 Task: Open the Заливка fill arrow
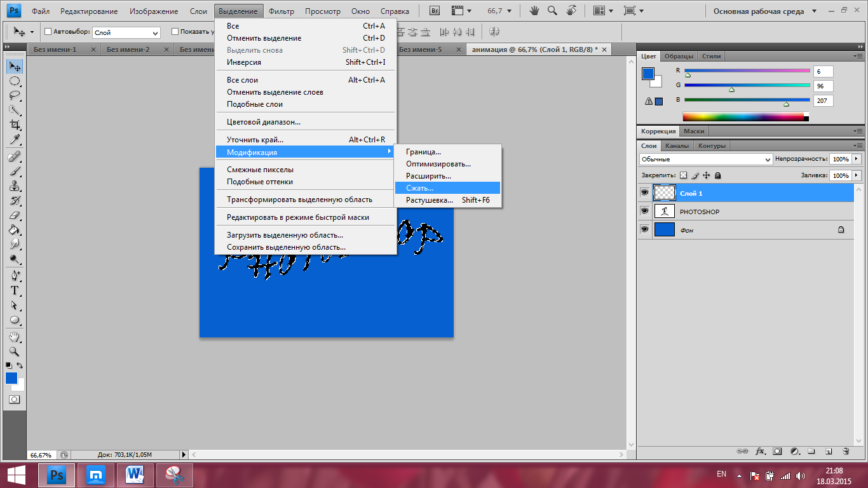[x=857, y=175]
